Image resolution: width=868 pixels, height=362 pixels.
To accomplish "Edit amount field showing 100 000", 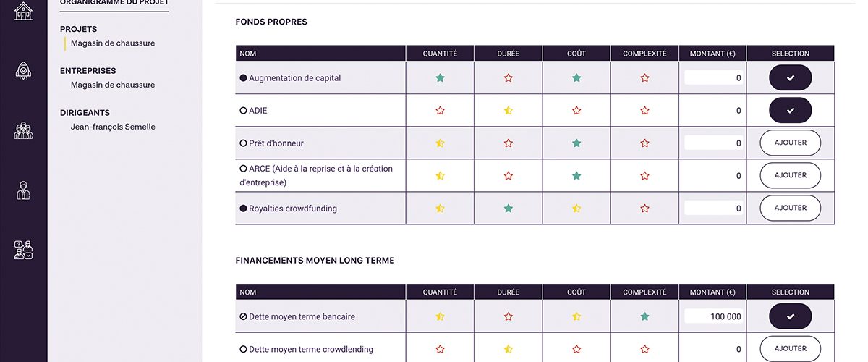I will pyautogui.click(x=713, y=316).
